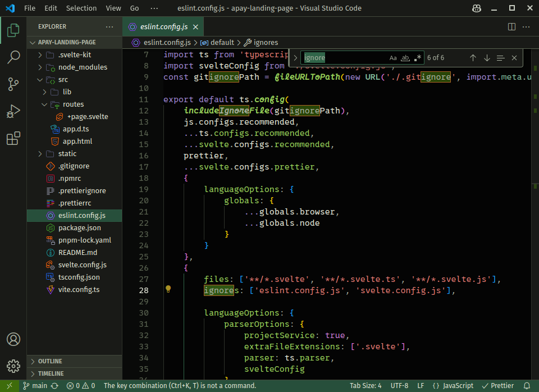Collapse the APAY-LANDING-PAGE folder section

pyautogui.click(x=75, y=42)
